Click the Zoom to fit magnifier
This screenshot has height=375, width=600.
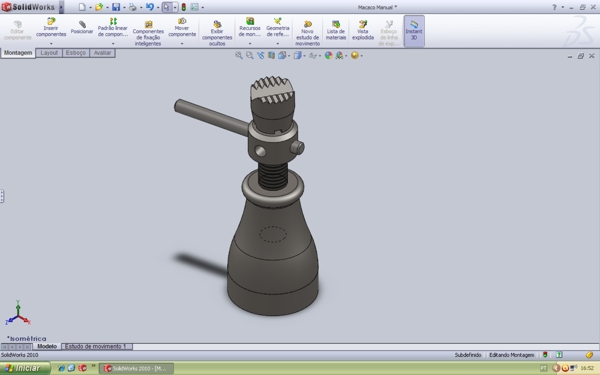point(239,55)
